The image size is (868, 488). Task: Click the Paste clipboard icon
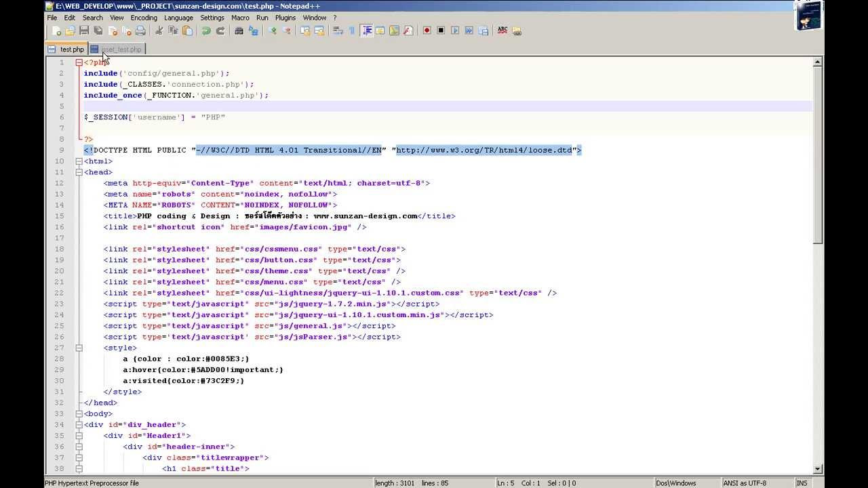coord(187,30)
